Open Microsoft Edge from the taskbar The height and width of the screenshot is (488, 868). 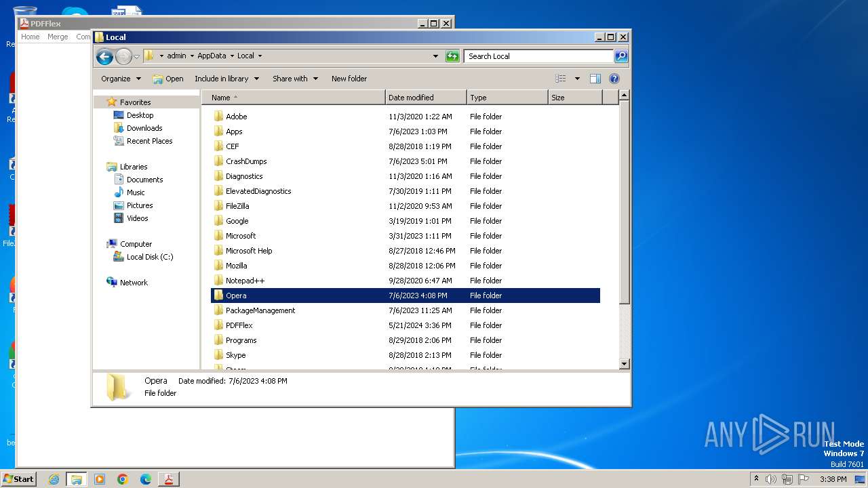pyautogui.click(x=146, y=479)
